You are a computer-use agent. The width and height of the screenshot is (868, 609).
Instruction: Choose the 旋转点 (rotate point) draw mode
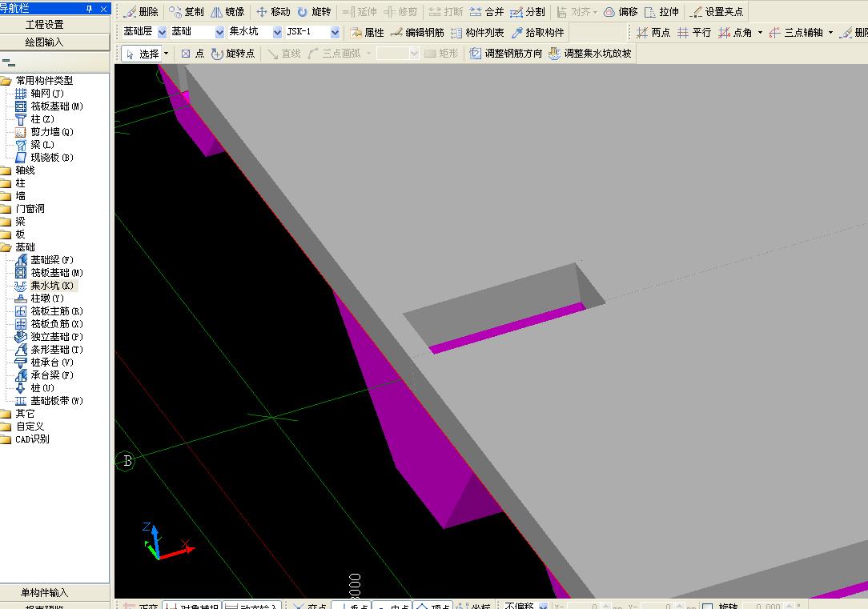[x=232, y=54]
